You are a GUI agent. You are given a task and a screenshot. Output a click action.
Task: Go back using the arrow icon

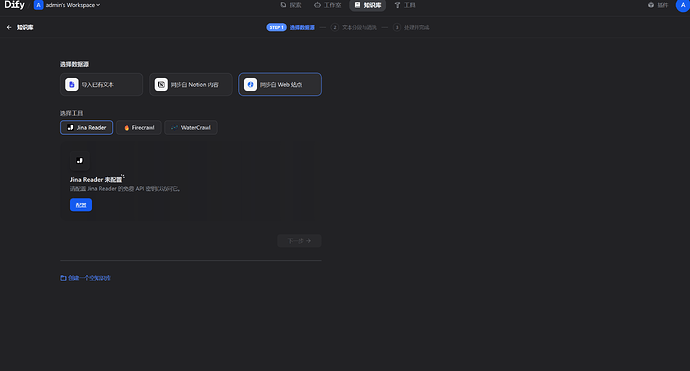click(9, 27)
